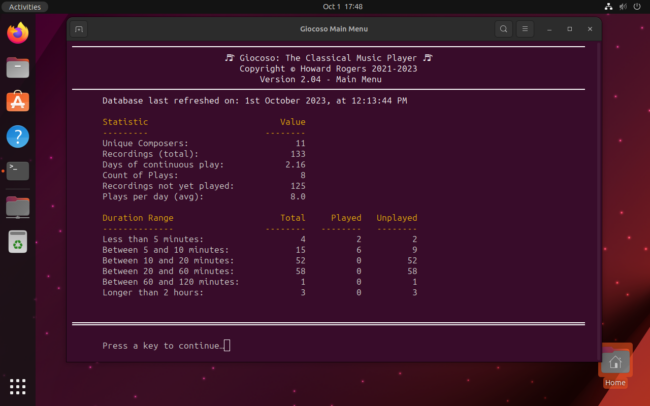Open the clock and calendar menu
The height and width of the screenshot is (406, 650).
tap(342, 7)
